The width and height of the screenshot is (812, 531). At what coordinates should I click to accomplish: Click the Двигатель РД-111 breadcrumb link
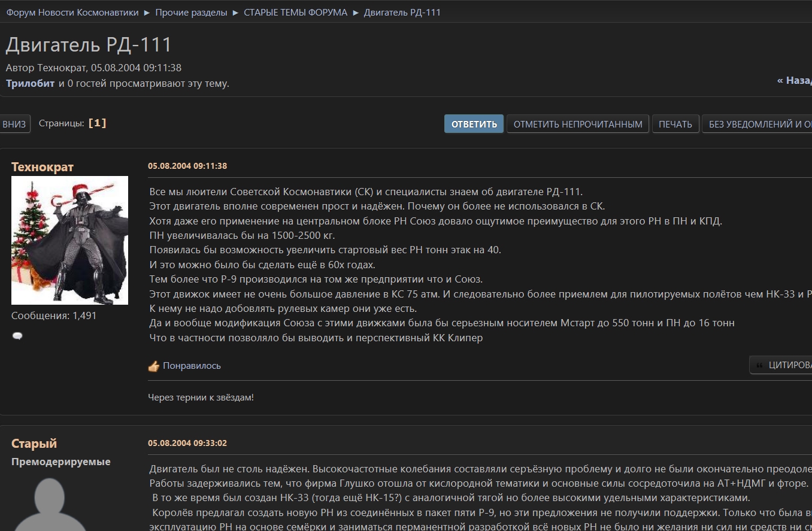(x=402, y=13)
